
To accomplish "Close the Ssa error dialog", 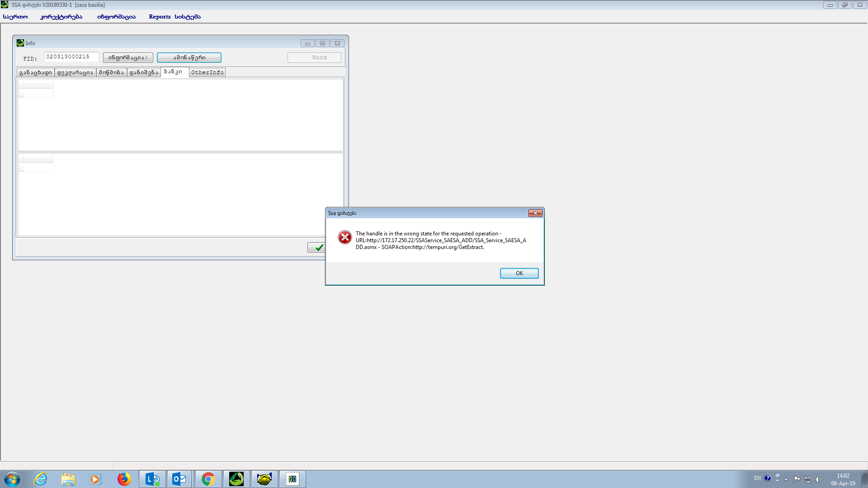I will point(535,213).
